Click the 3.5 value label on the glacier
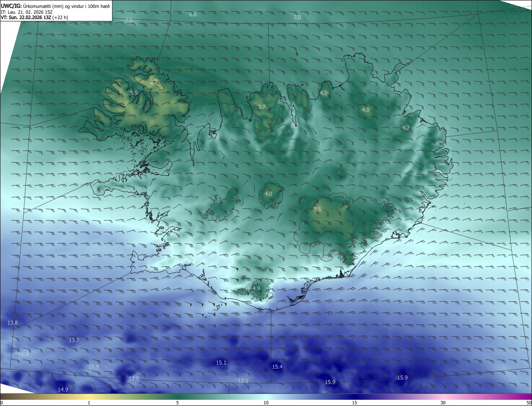 coord(317,210)
